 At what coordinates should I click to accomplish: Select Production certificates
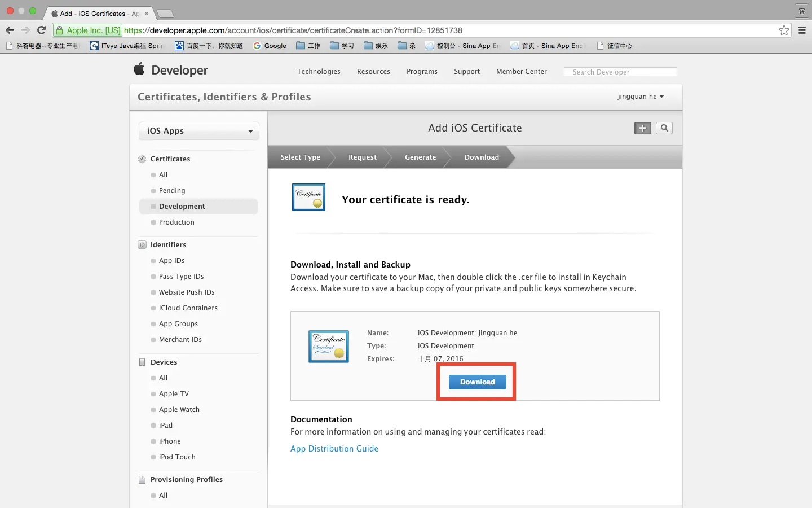tap(176, 222)
